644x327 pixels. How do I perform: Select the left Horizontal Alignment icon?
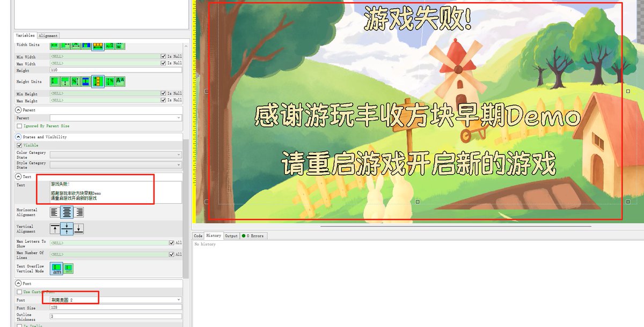54,212
